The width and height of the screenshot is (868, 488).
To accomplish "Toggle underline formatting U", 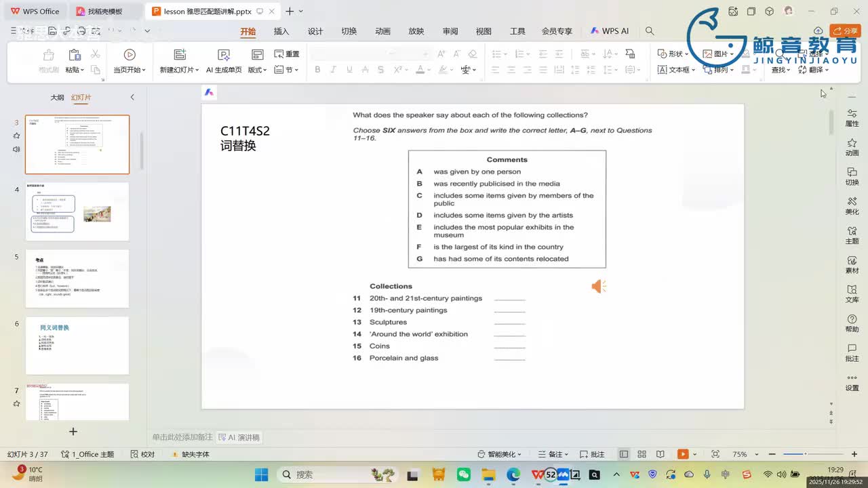I will (x=349, y=70).
